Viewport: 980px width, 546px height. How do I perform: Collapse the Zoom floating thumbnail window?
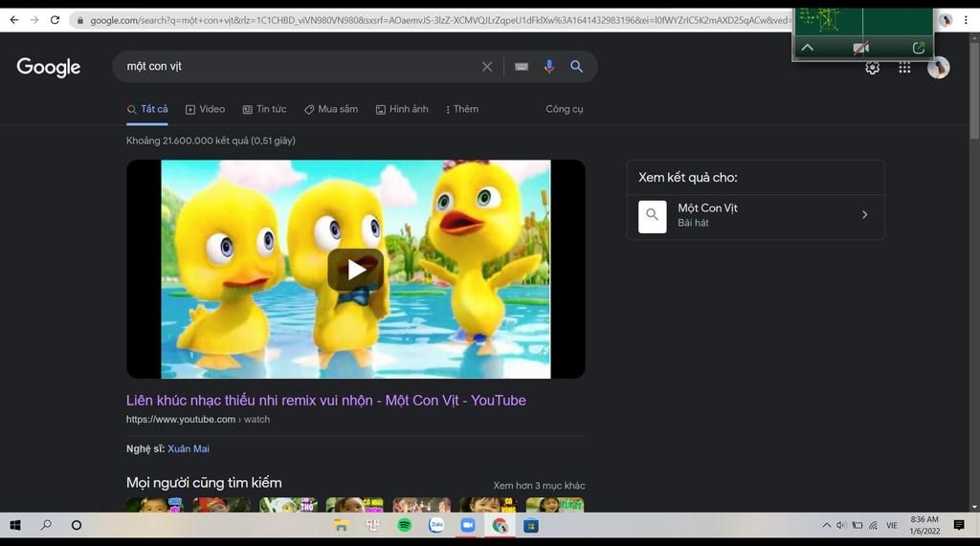[808, 48]
